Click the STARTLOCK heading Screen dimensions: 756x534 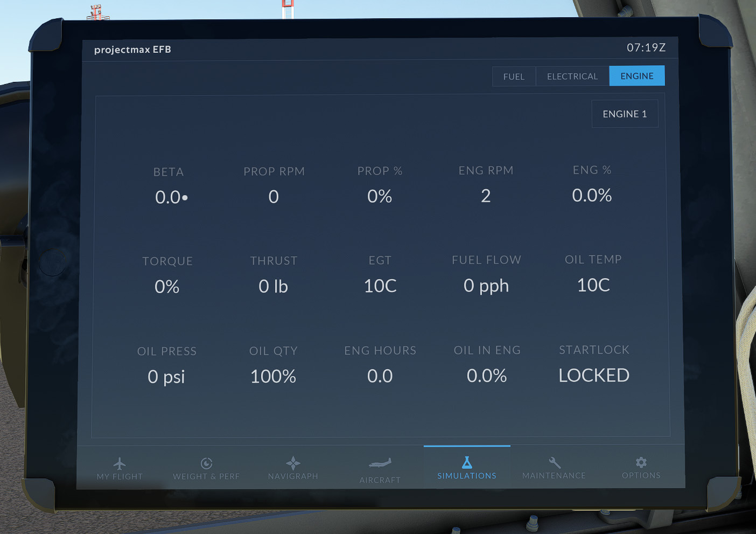coord(594,350)
